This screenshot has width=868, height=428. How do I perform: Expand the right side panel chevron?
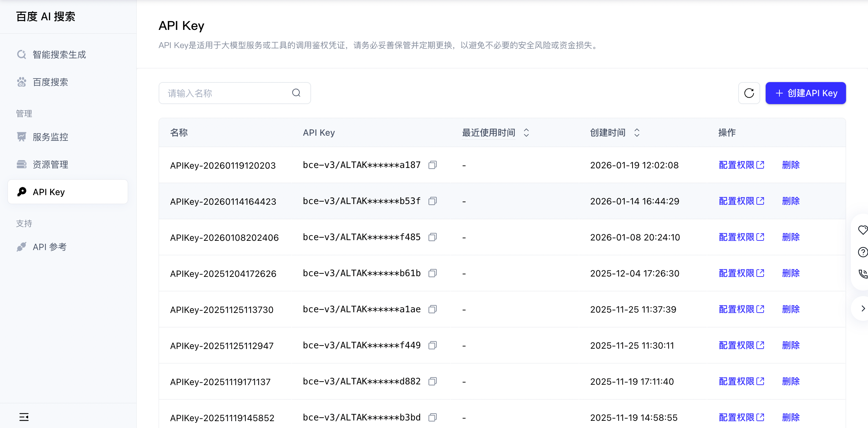(863, 309)
